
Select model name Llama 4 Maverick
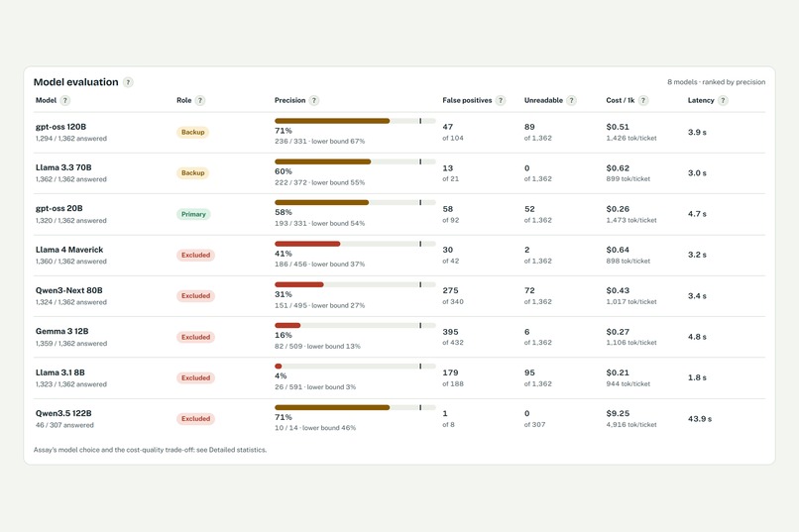(68, 250)
